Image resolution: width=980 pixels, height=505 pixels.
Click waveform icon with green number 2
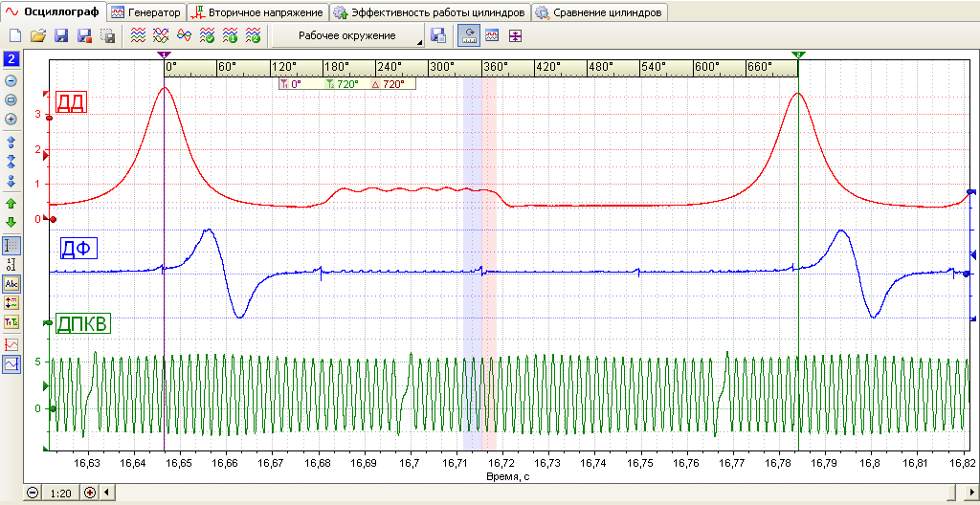click(x=253, y=35)
